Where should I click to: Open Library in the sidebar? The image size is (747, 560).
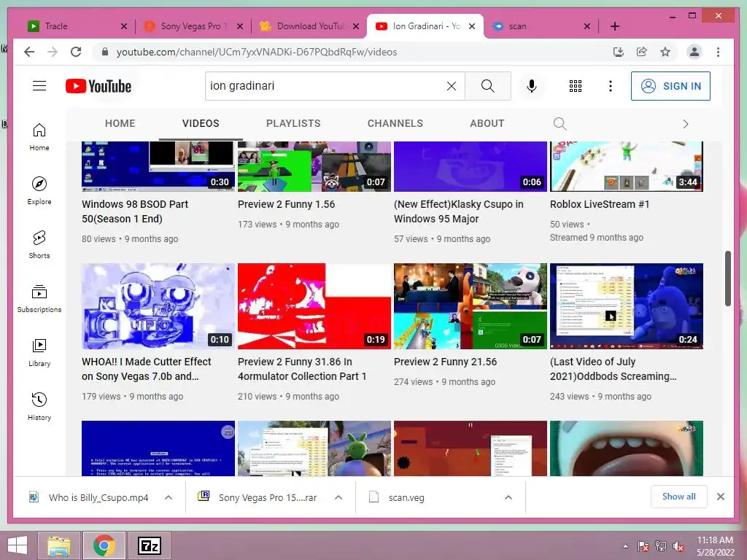(x=39, y=352)
